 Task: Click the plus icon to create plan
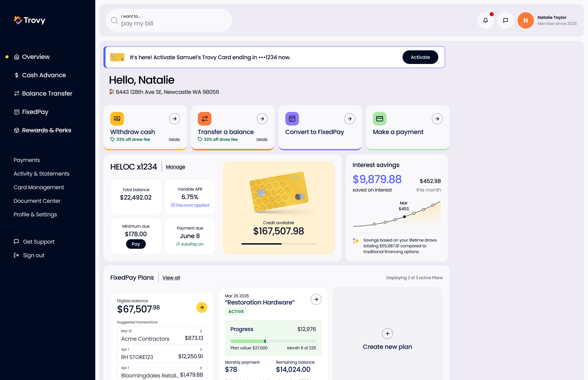click(x=387, y=334)
